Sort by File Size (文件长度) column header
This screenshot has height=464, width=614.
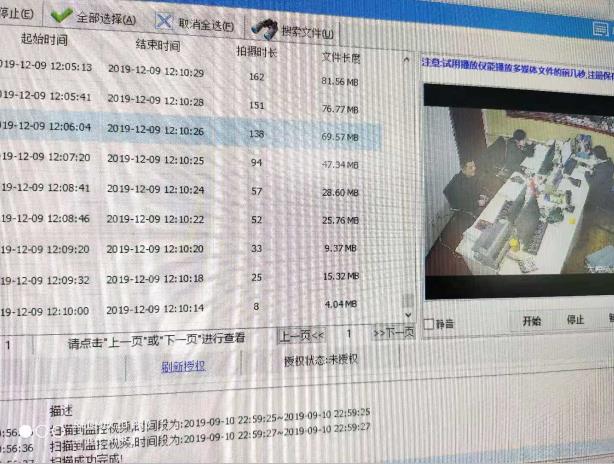pyautogui.click(x=343, y=58)
